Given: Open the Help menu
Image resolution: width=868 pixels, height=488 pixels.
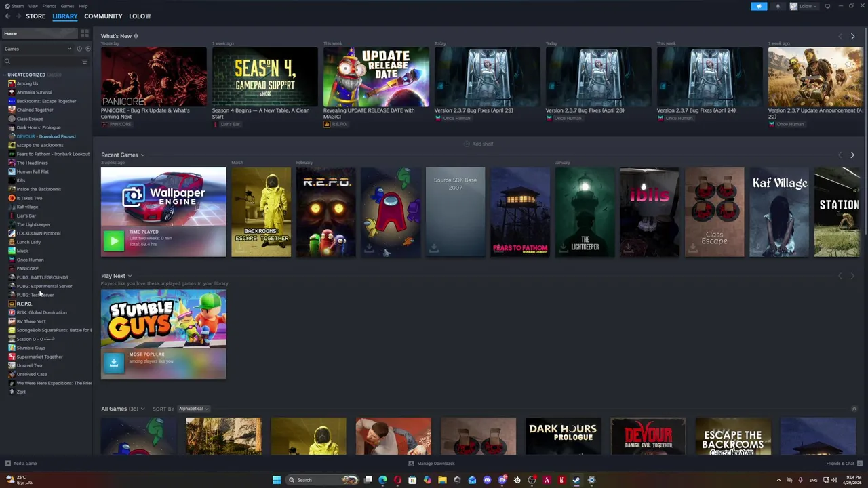Looking at the screenshot, I should [x=83, y=6].
